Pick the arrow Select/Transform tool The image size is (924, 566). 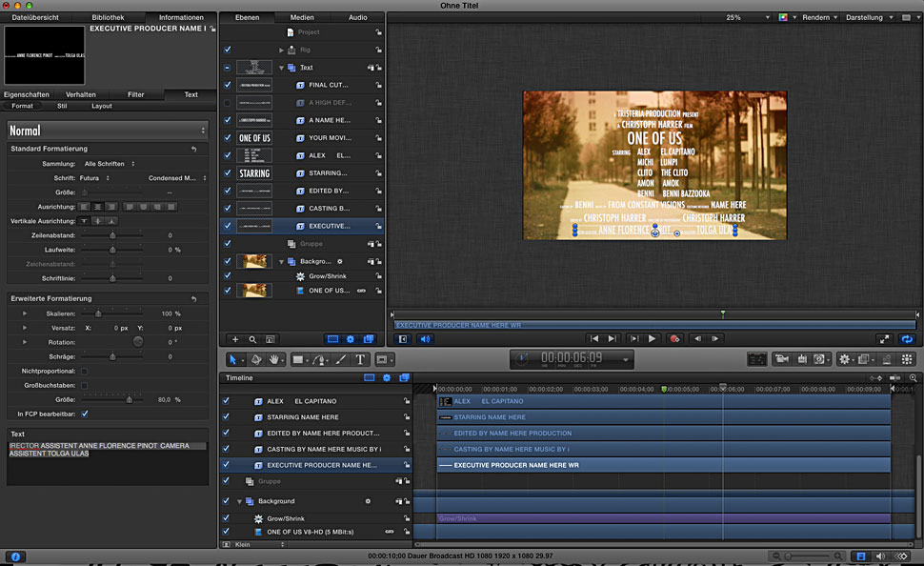pos(233,359)
